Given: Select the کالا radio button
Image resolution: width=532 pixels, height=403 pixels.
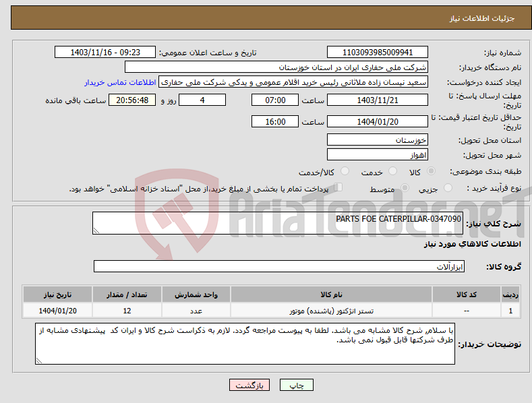Looking at the screenshot, I should coord(432,171).
